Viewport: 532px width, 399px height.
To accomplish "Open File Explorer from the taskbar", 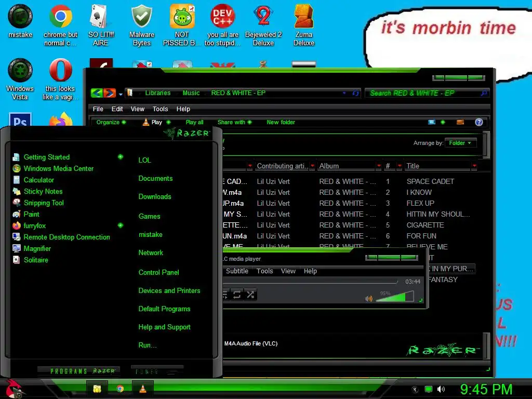I will pos(97,389).
